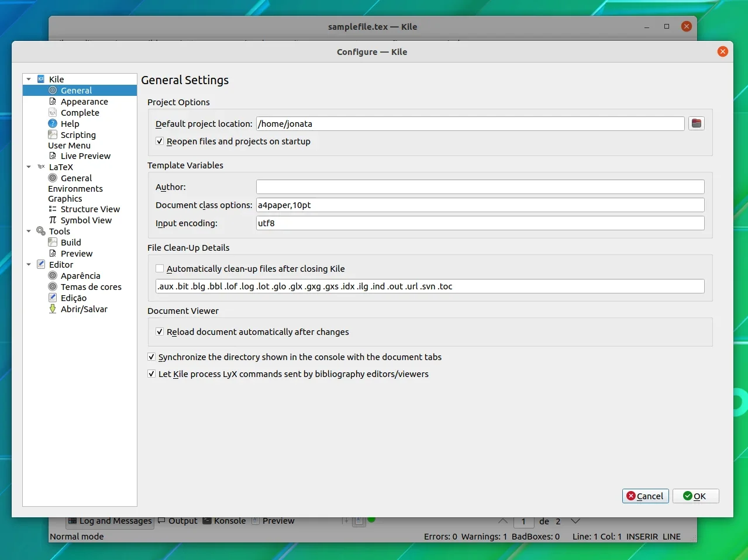The width and height of the screenshot is (748, 560).
Task: Select the Kile General settings page
Action: (80, 91)
